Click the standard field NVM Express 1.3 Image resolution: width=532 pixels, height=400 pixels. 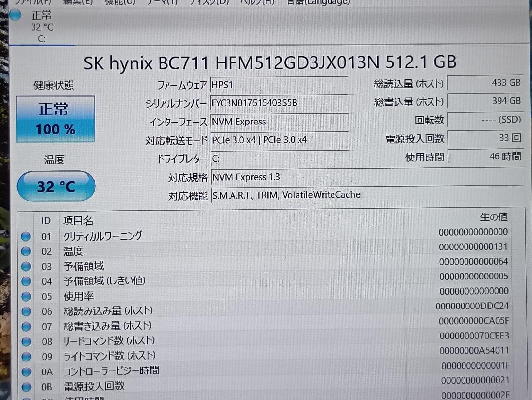367,177
